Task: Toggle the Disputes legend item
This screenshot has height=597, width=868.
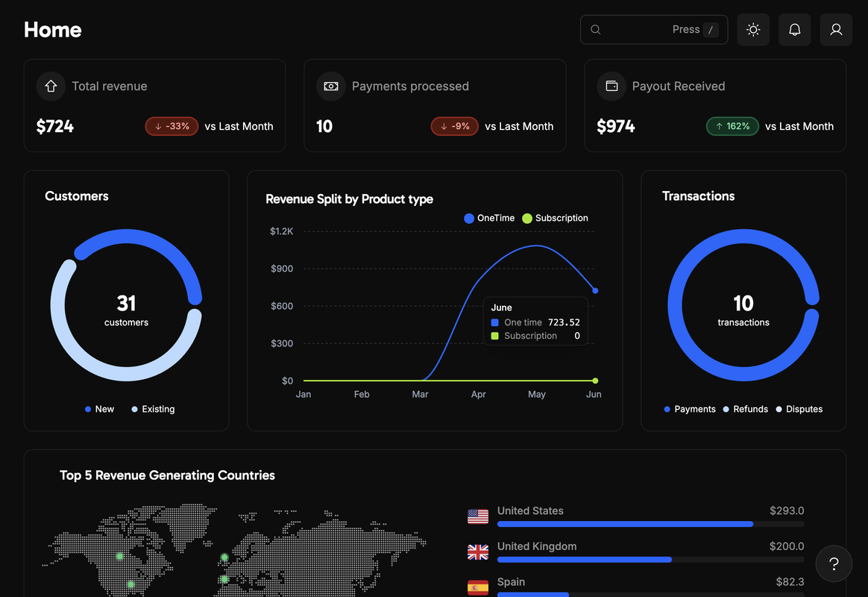Action: pos(799,409)
